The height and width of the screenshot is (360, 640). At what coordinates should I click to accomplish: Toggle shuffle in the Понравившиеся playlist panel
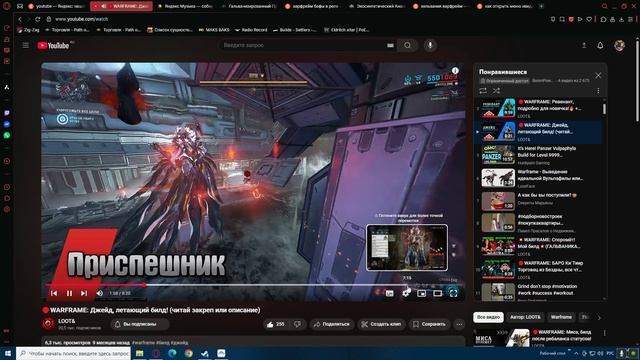click(496, 91)
